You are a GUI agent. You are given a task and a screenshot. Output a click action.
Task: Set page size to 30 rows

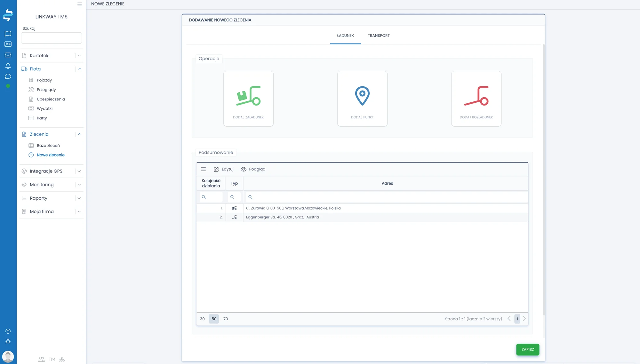point(202,319)
